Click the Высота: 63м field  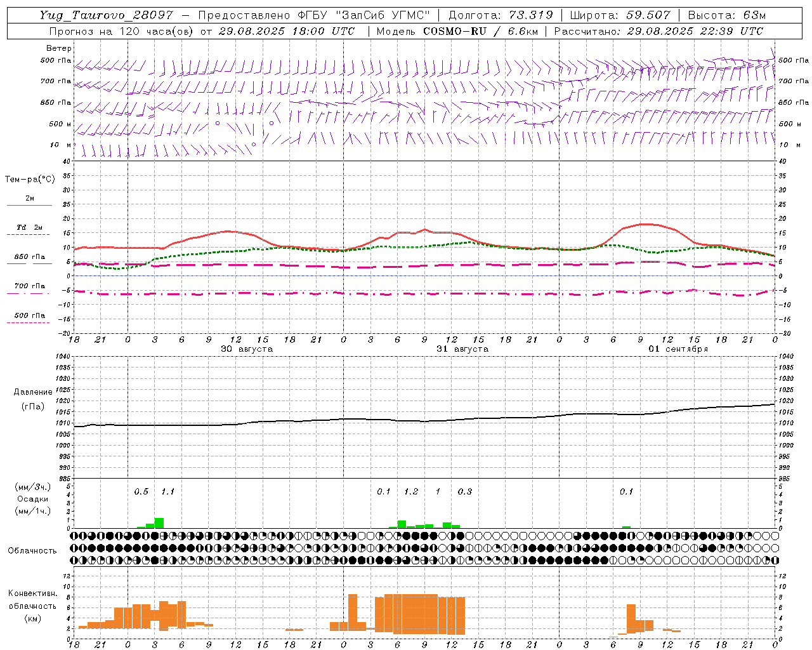[x=726, y=15]
